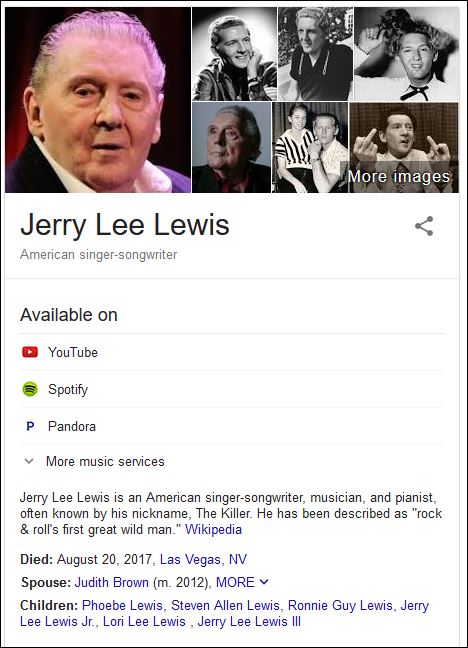Click the green Spotify logo icon

(30, 389)
